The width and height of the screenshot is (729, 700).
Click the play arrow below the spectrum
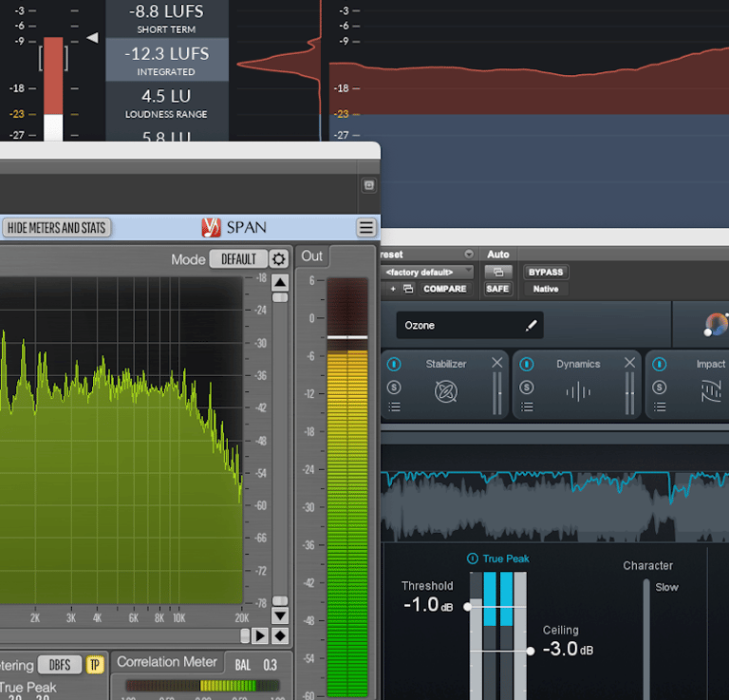(x=260, y=635)
